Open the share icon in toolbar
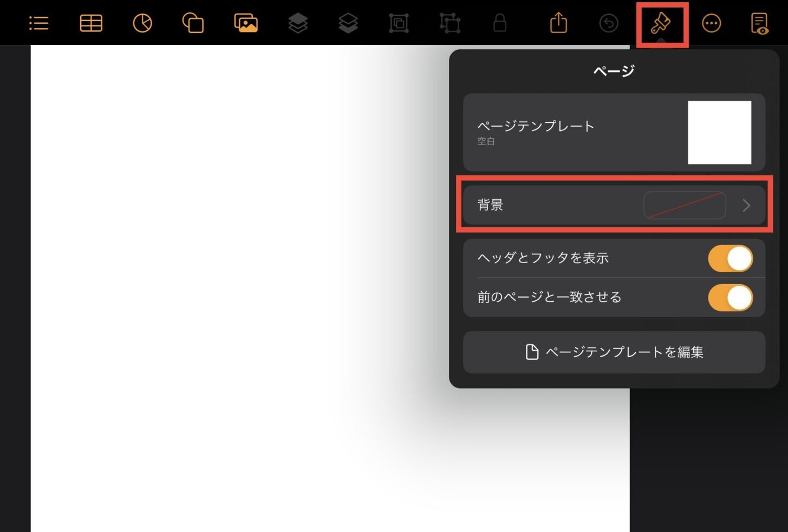Image resolution: width=788 pixels, height=532 pixels. [x=558, y=23]
